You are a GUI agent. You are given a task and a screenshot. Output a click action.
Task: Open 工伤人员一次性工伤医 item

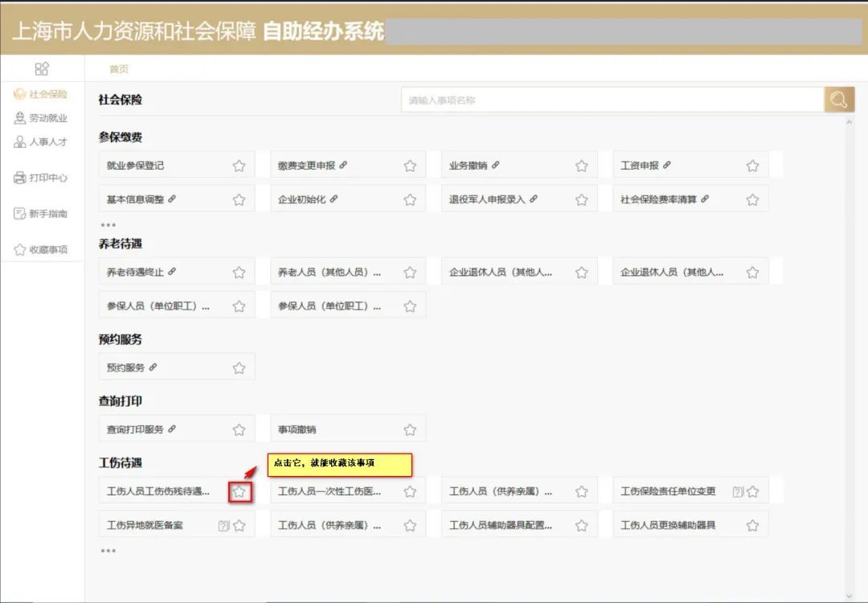coord(348,491)
